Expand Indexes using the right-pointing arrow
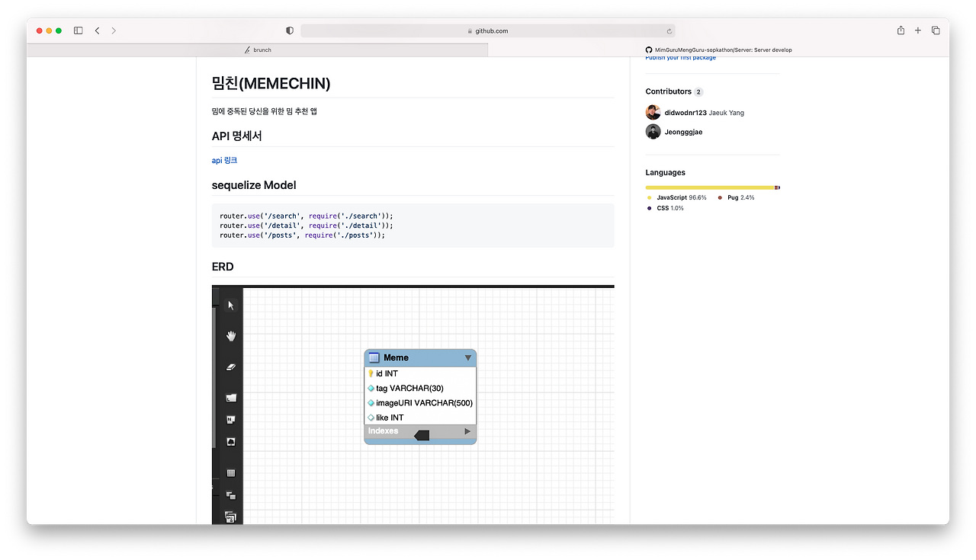976x560 pixels. click(x=467, y=430)
